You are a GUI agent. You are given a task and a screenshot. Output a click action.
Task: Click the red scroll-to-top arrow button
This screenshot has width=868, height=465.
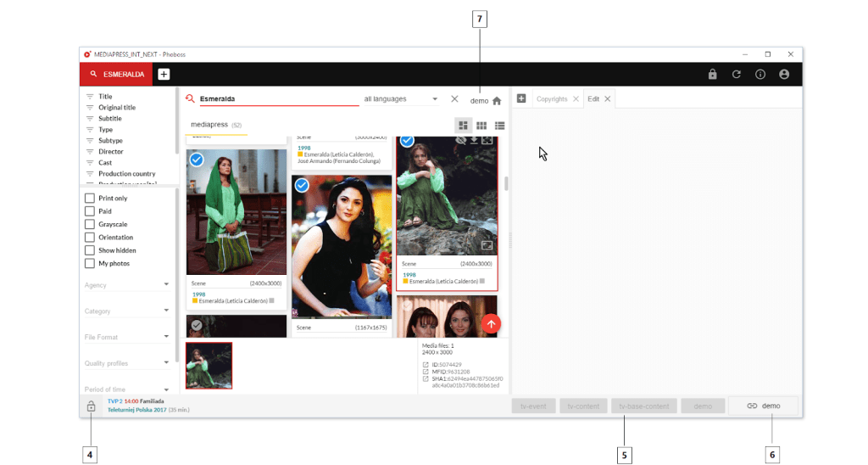click(491, 324)
